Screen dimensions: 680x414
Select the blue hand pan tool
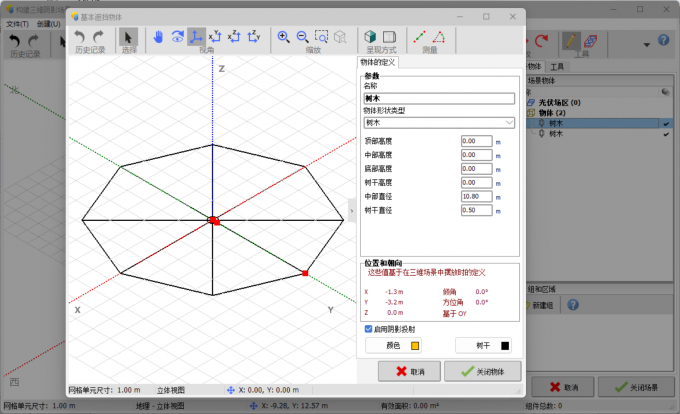[x=158, y=37]
